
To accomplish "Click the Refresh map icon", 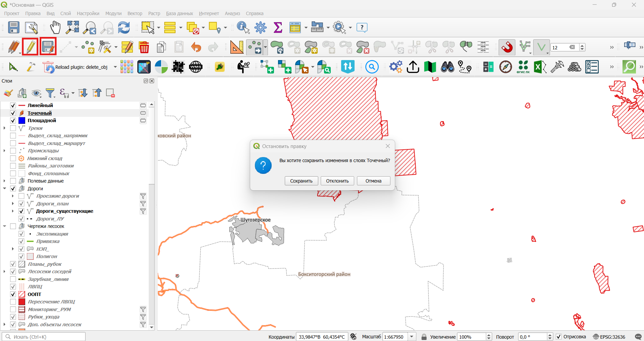I will pos(124,28).
